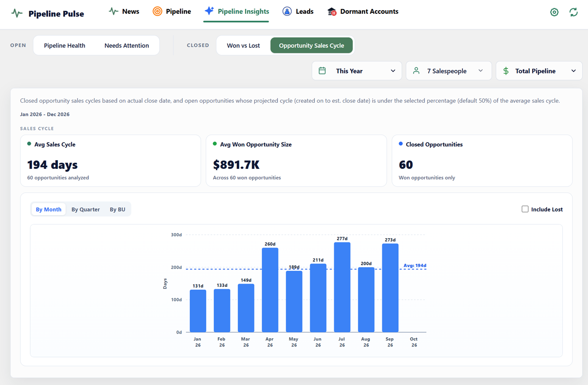Select the By BU chart view
This screenshot has width=588, height=385.
pyautogui.click(x=118, y=209)
